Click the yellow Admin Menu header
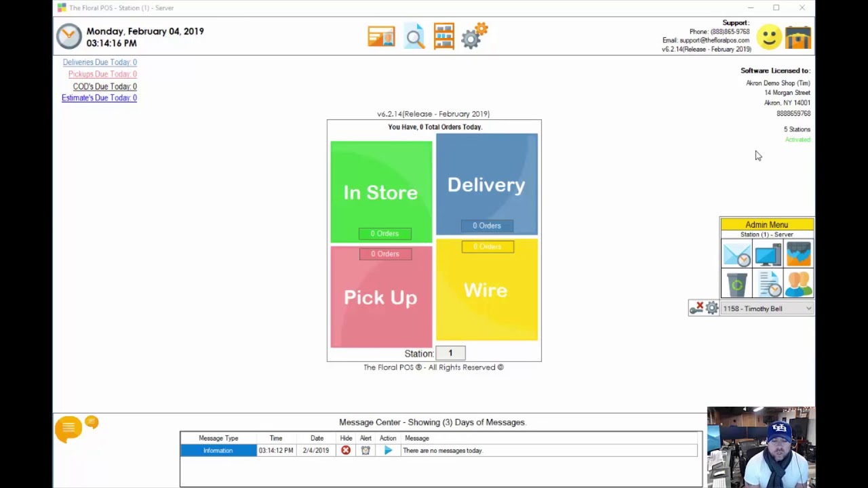This screenshot has width=868, height=488. [767, 224]
